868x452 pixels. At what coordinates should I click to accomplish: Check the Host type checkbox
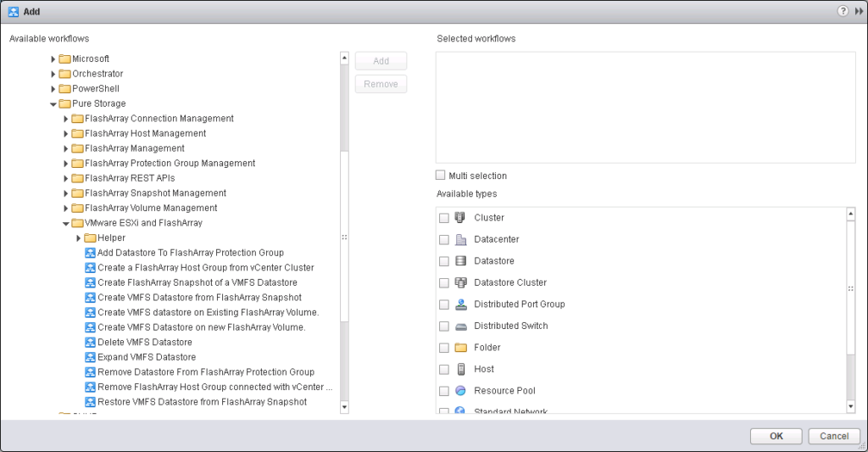coord(444,369)
